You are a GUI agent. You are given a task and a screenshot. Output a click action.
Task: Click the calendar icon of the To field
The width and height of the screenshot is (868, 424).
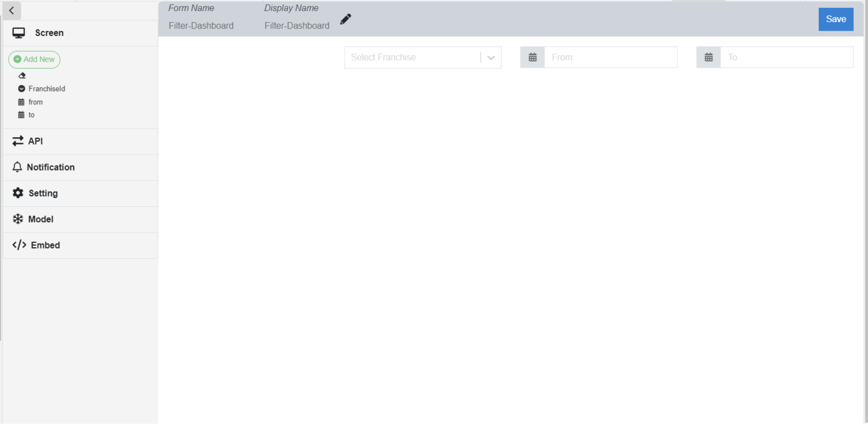pos(709,58)
